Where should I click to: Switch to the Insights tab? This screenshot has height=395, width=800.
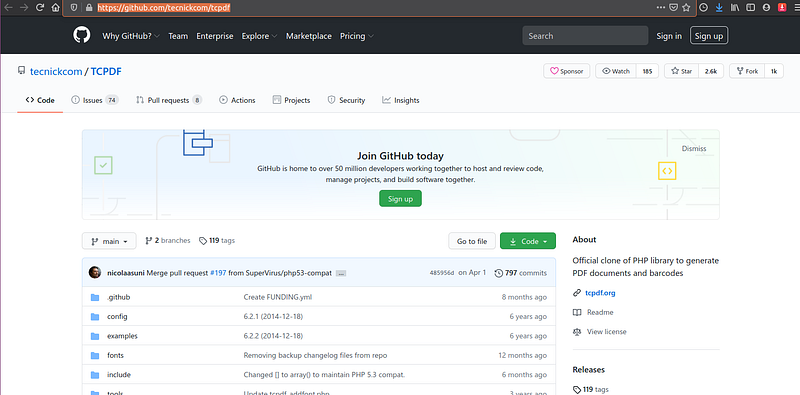(x=401, y=101)
